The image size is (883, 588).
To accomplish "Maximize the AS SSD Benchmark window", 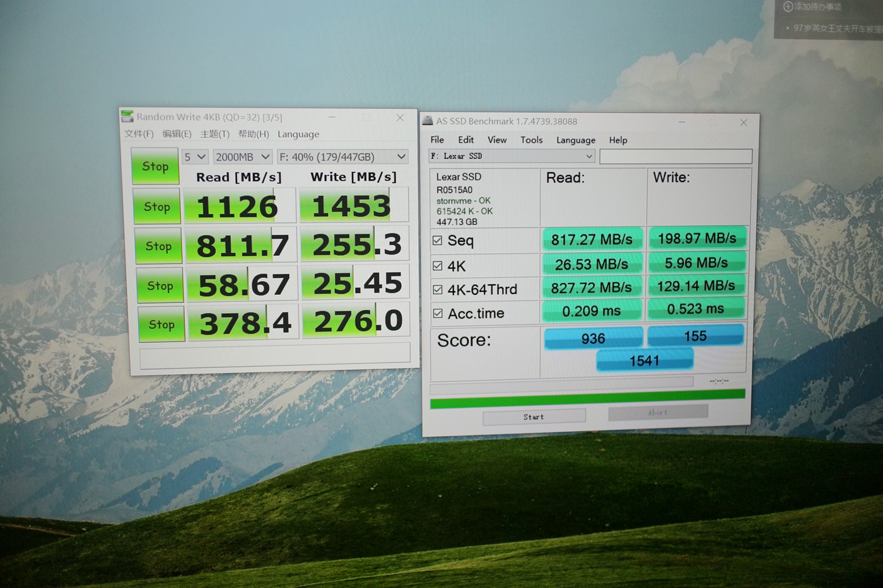I will tap(713, 122).
